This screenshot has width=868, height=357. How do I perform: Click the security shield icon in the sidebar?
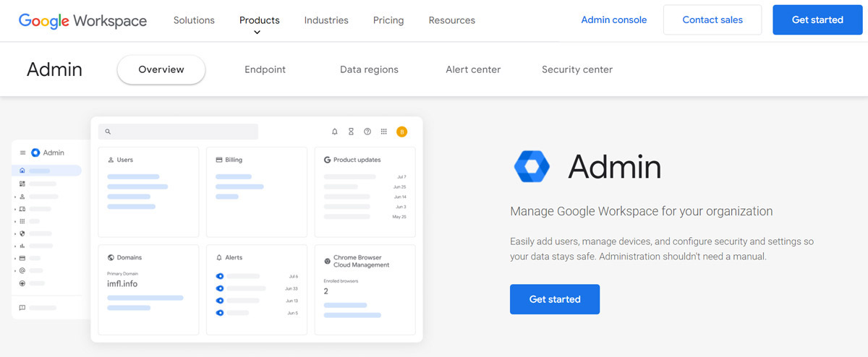(x=22, y=233)
